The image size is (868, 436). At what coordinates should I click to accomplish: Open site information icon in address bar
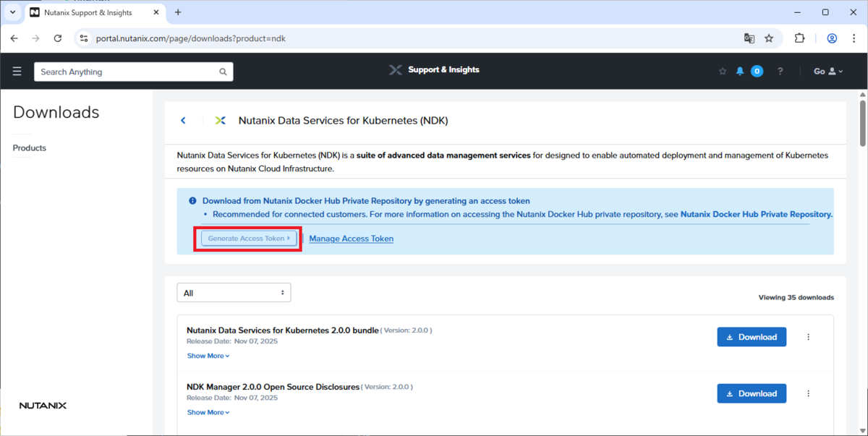pyautogui.click(x=84, y=38)
